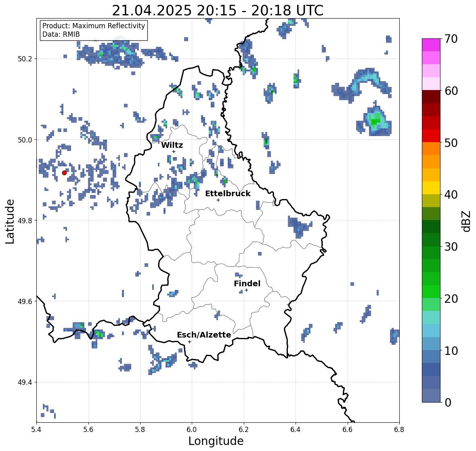Click the plus marker below the Ettelbruck label

pos(218,200)
